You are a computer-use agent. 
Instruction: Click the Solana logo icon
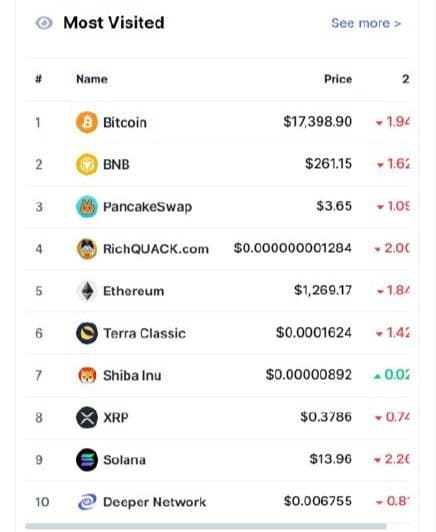(87, 460)
